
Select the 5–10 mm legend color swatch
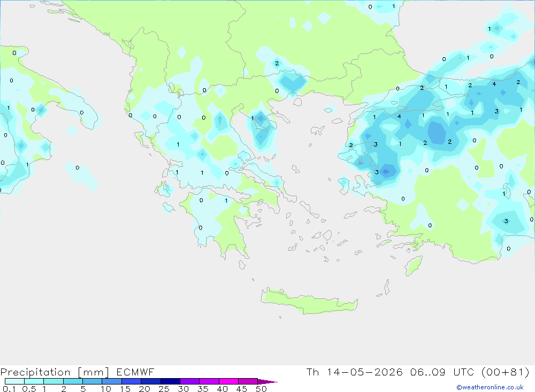coord(93,381)
